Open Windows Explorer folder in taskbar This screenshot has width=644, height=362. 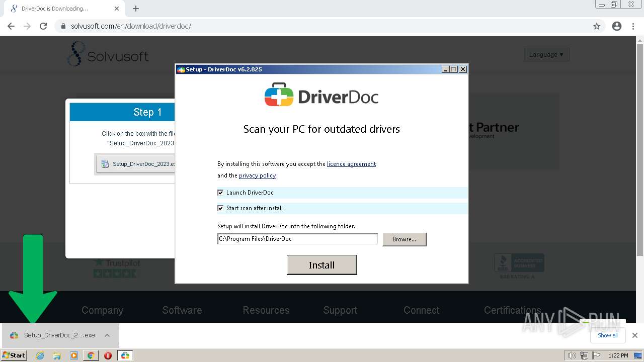57,355
